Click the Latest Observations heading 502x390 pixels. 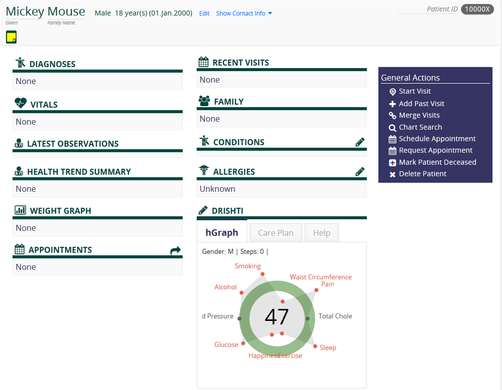(73, 144)
